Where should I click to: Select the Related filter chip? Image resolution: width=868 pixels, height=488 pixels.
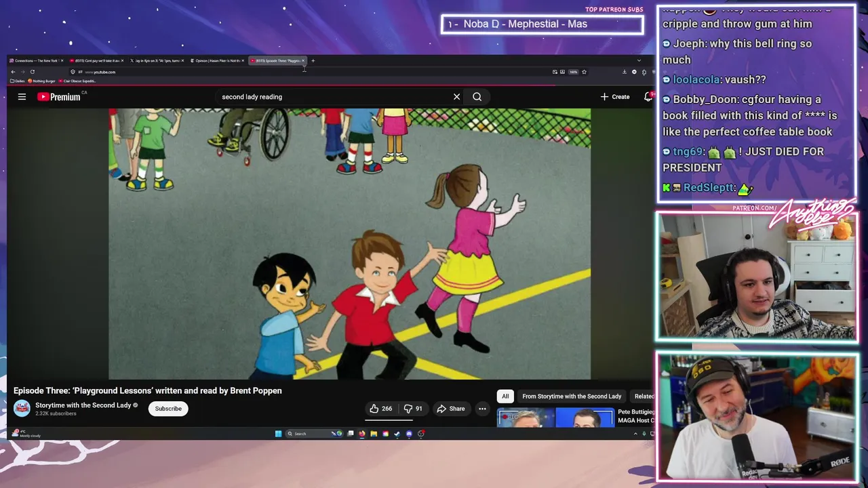[x=644, y=396]
